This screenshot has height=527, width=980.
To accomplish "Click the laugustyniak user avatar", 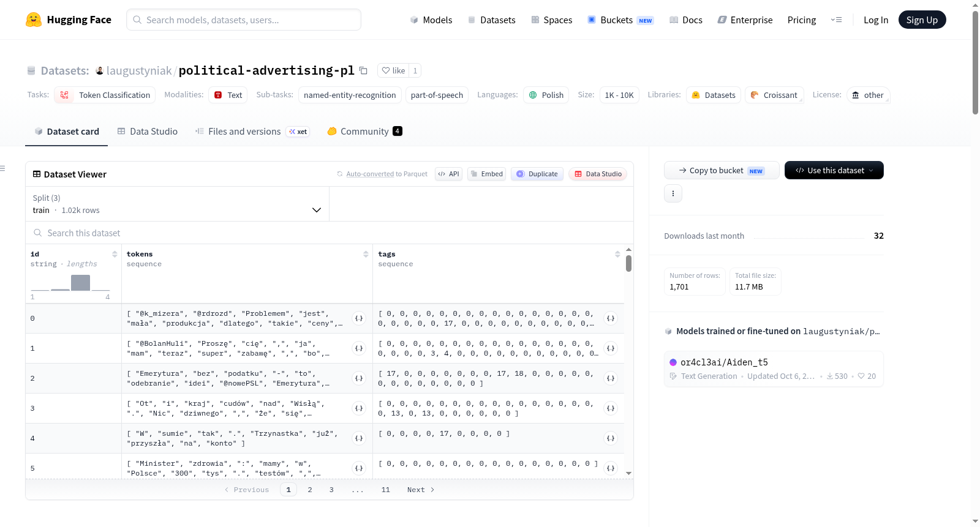I will [99, 70].
